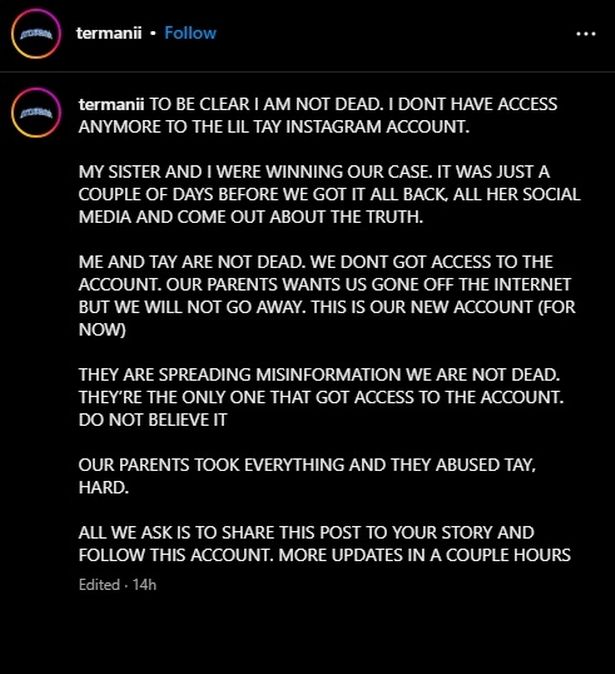Click the DO NOT BELIEVE IT line

tap(153, 420)
